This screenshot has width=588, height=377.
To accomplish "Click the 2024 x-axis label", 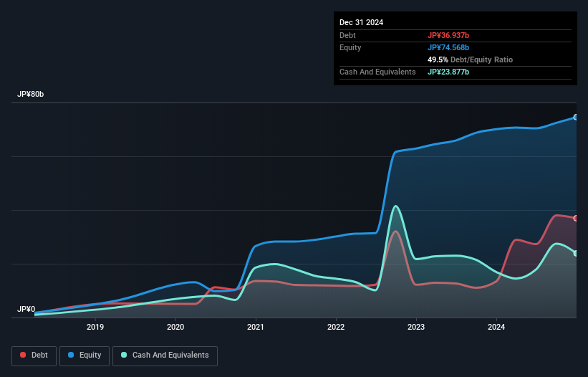I will (496, 327).
